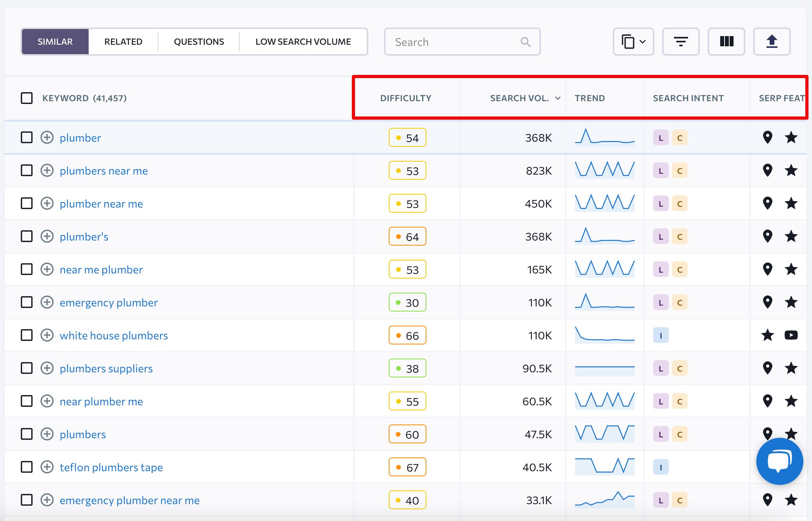
Task: Click reviews star icon for plumber row
Action: click(791, 138)
